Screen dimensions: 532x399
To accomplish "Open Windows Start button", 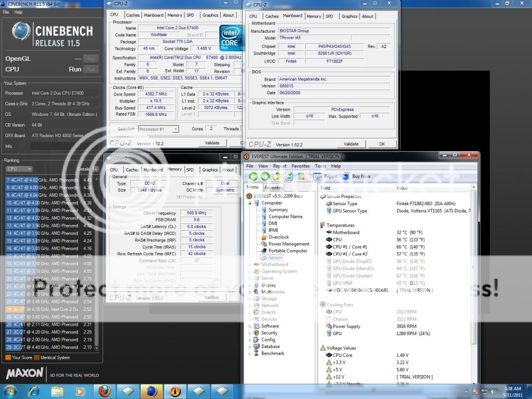I will [10, 391].
